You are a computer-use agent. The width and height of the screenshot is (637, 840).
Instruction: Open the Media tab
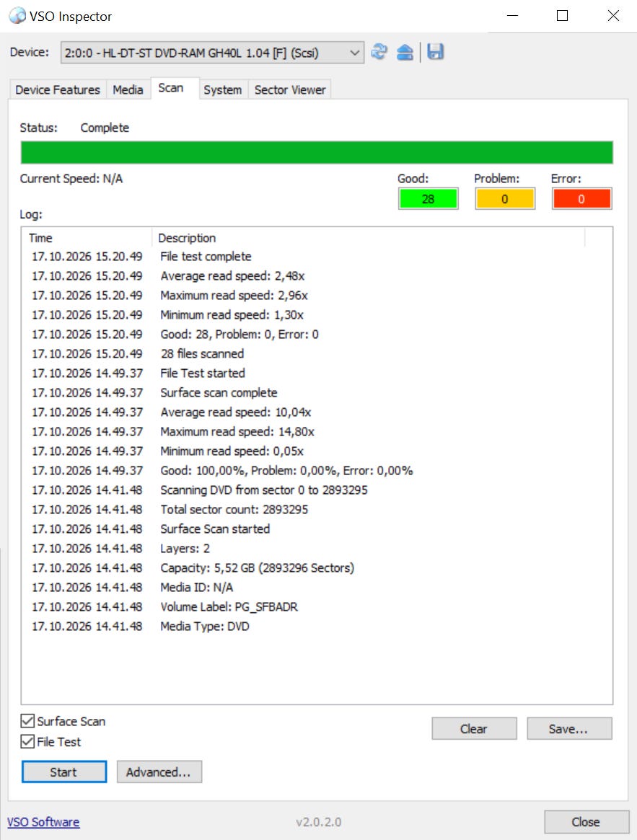tap(128, 89)
